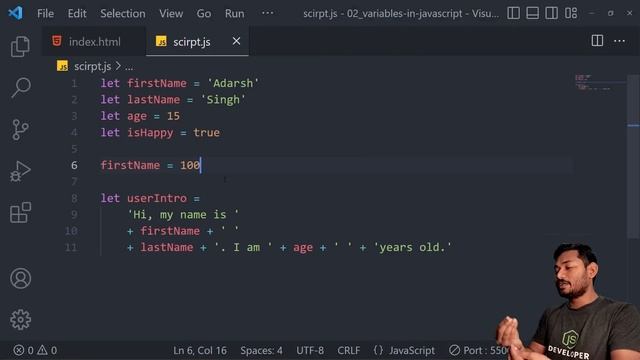The height and width of the screenshot is (360, 640).
Task: Expand the breadcrumb ellipsis symbol list
Action: [129, 67]
